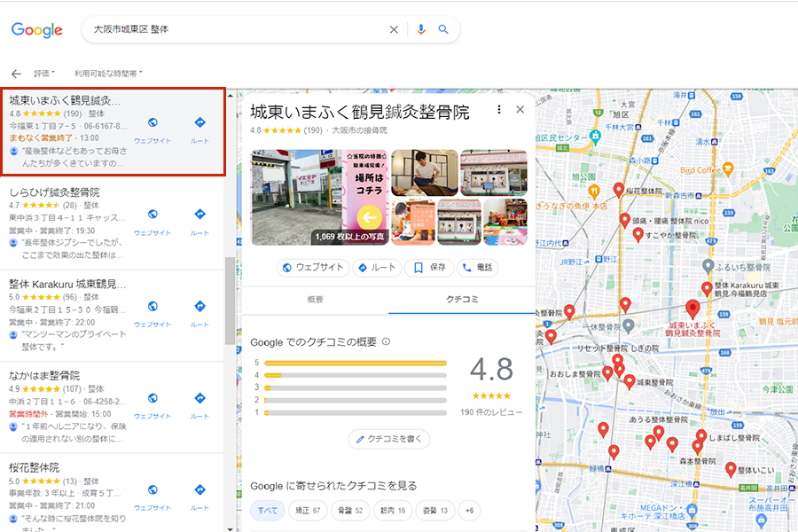Go back using the left arrow
Viewport: 798px width, 532px height.
pos(16,74)
